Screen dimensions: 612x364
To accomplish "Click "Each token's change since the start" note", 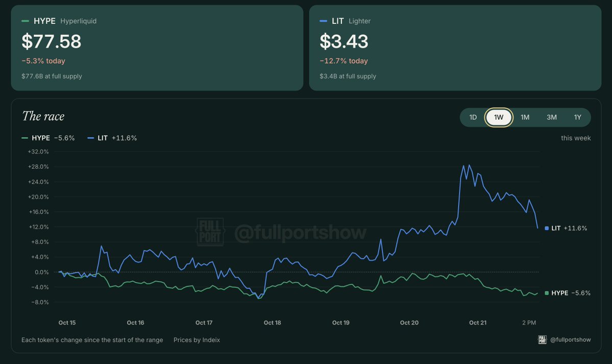I will click(92, 340).
